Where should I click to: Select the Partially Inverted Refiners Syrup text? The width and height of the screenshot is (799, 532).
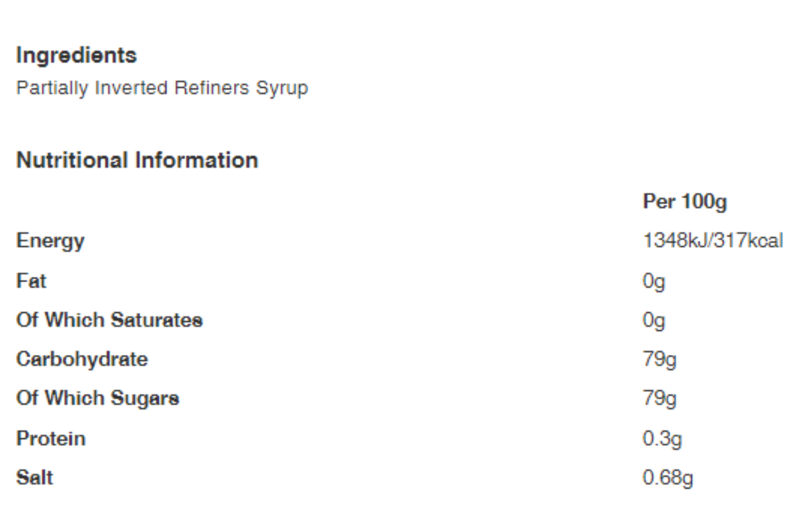click(162, 89)
